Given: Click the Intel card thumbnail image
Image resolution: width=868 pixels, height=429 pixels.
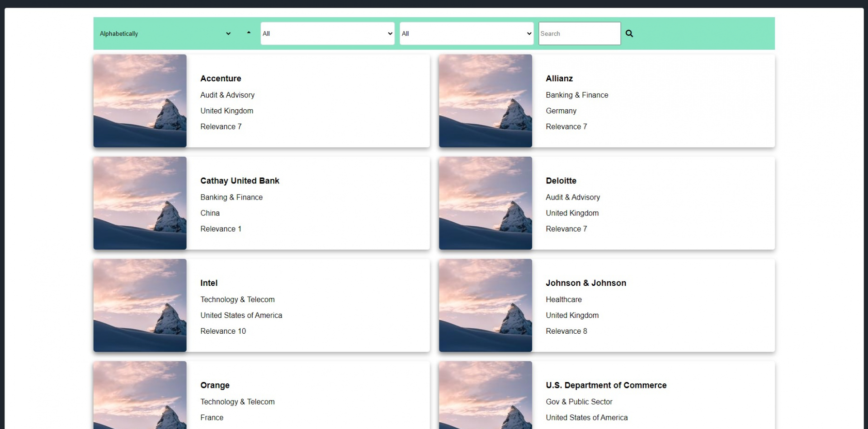Looking at the screenshot, I should (140, 305).
